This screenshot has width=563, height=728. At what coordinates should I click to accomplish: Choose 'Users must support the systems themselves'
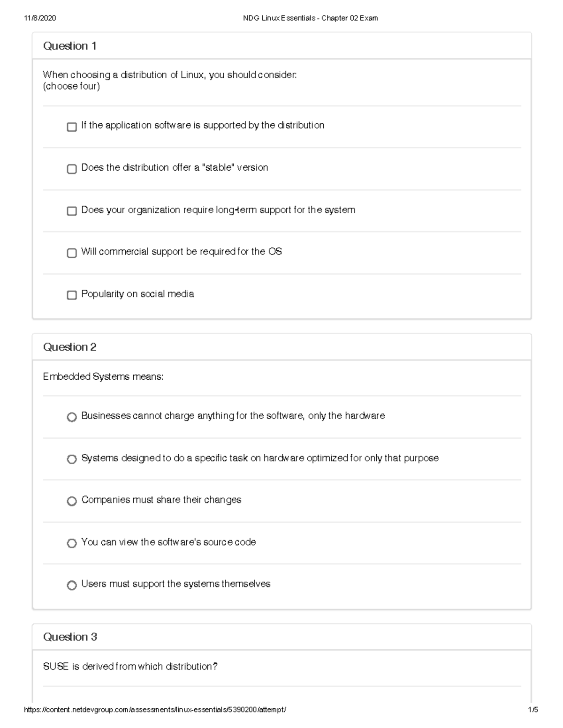coord(72,585)
